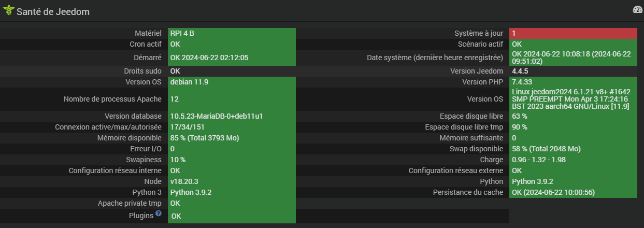The image size is (644, 228).
Task: Click the Santé de Jeedom caduceus icon
Action: point(8,11)
